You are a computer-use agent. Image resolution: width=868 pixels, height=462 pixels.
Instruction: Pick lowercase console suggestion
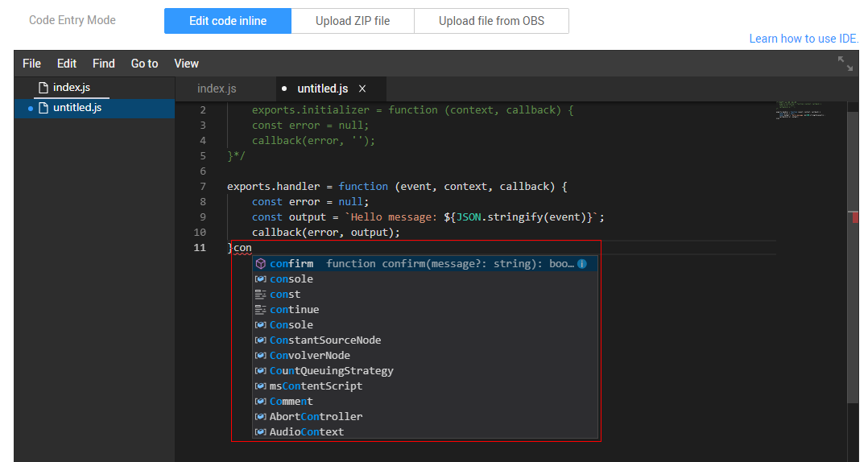point(425,279)
